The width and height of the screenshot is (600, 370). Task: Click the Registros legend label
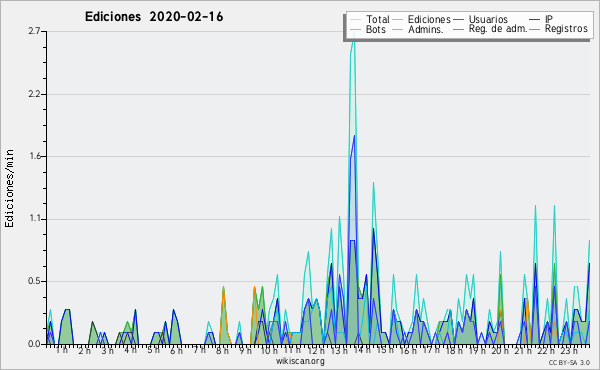click(566, 29)
